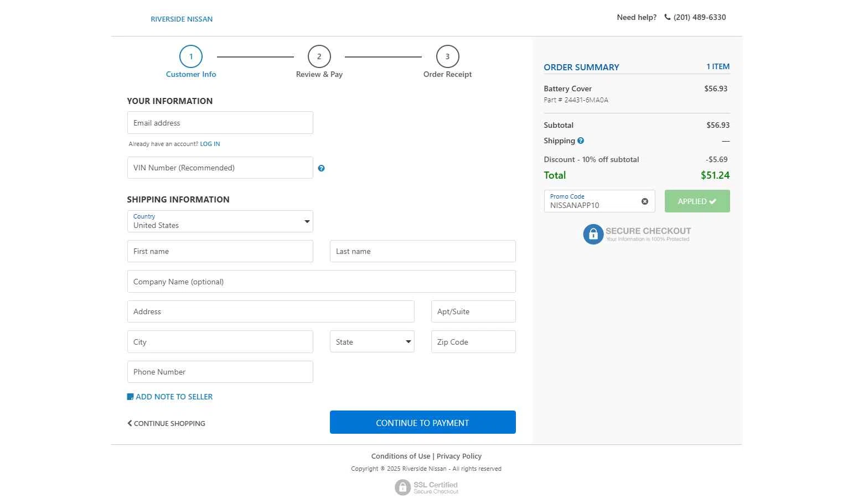The width and height of the screenshot is (853, 504).
Task: Click the LOG IN link
Action: [210, 144]
